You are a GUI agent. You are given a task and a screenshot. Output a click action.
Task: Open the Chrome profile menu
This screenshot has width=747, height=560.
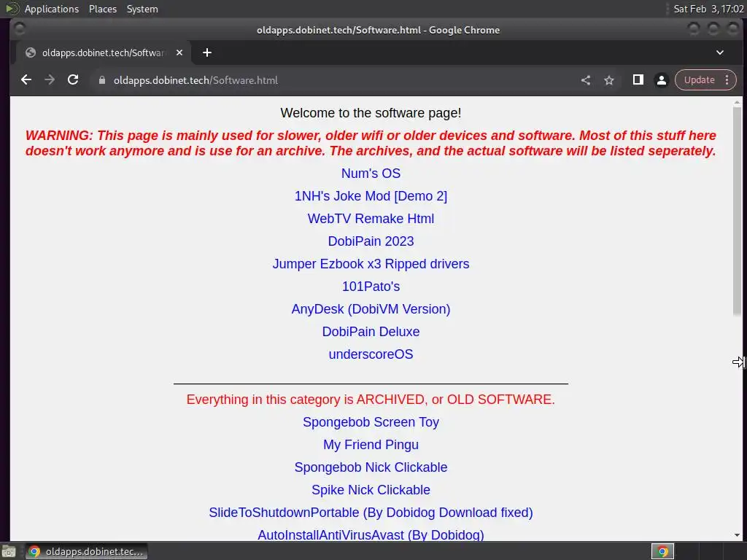pyautogui.click(x=661, y=80)
